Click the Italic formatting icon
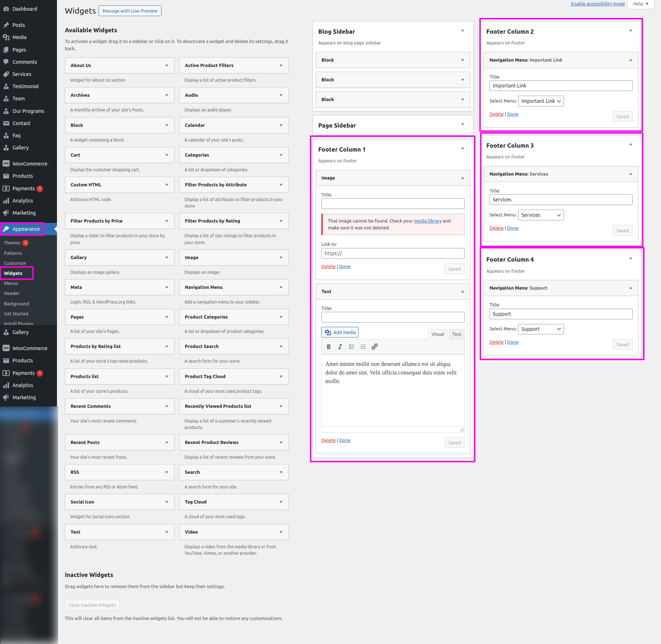661x644 pixels. tap(340, 347)
